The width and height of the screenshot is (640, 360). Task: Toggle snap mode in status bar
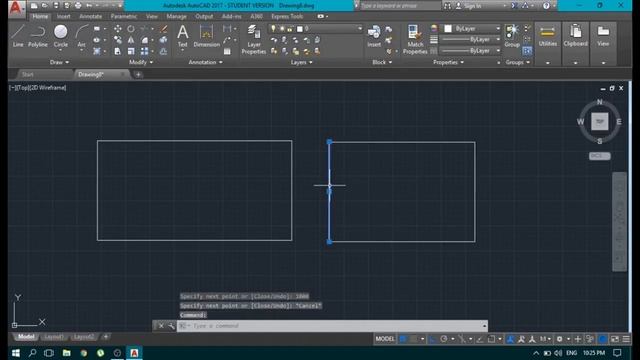tap(413, 339)
